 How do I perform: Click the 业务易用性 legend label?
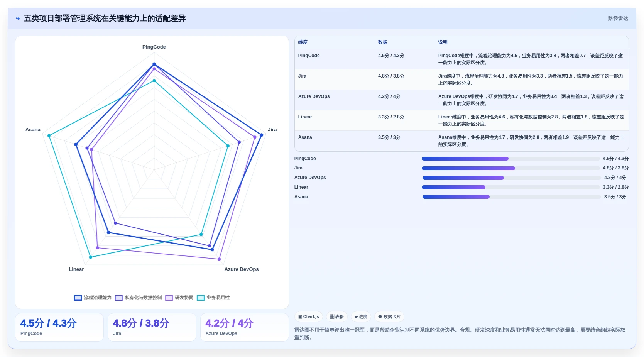pos(218,298)
